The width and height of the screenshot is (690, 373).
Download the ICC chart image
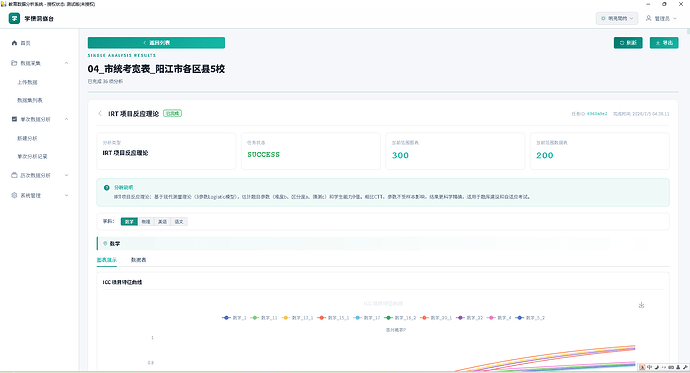[x=641, y=305]
